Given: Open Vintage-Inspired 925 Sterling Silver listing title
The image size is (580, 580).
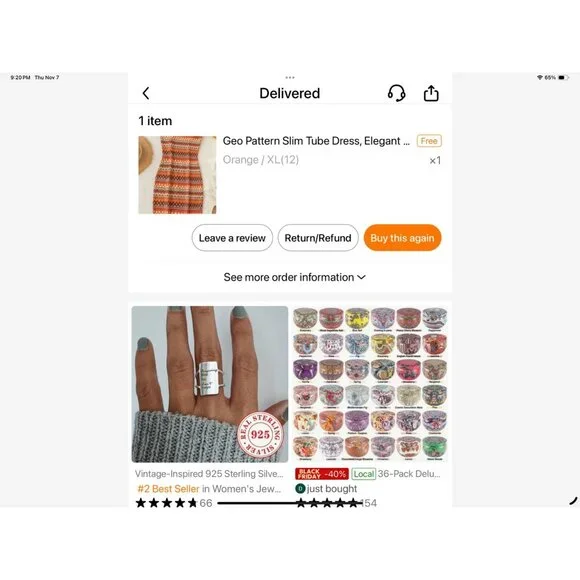Looking at the screenshot, I should tap(209, 474).
